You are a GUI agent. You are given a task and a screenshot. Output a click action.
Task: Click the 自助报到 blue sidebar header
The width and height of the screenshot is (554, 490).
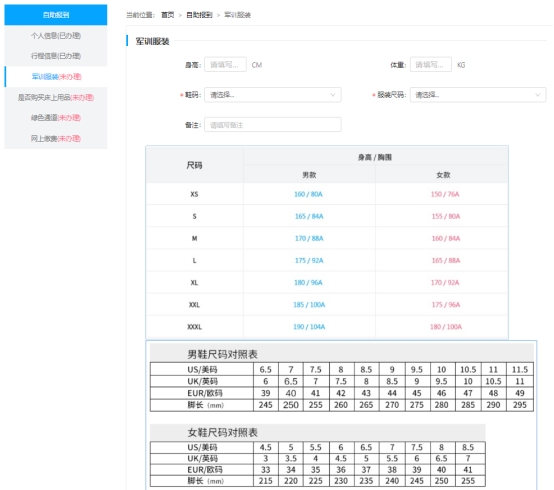tap(56, 15)
